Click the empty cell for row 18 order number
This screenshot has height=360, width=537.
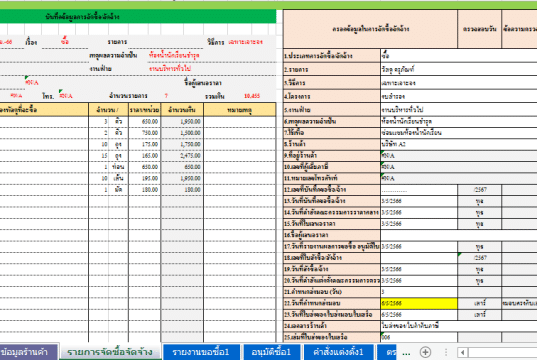(419, 258)
